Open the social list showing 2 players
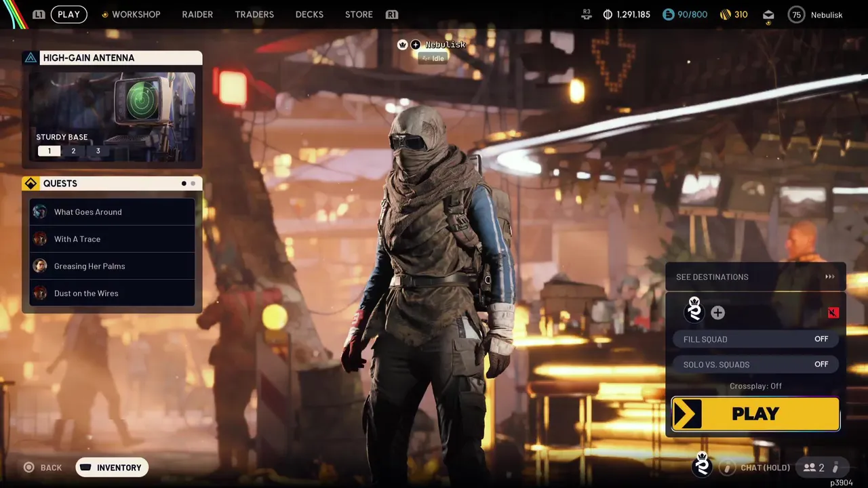Screen dimensions: 868x488 [x=821, y=468]
